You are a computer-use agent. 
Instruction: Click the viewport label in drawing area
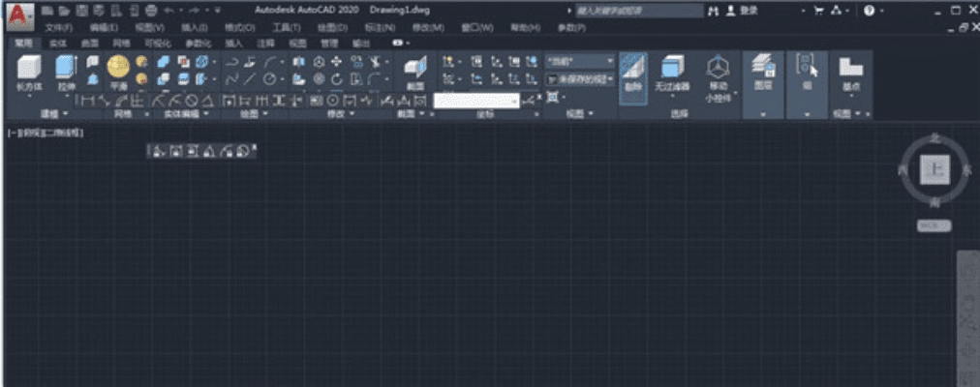pos(46,132)
